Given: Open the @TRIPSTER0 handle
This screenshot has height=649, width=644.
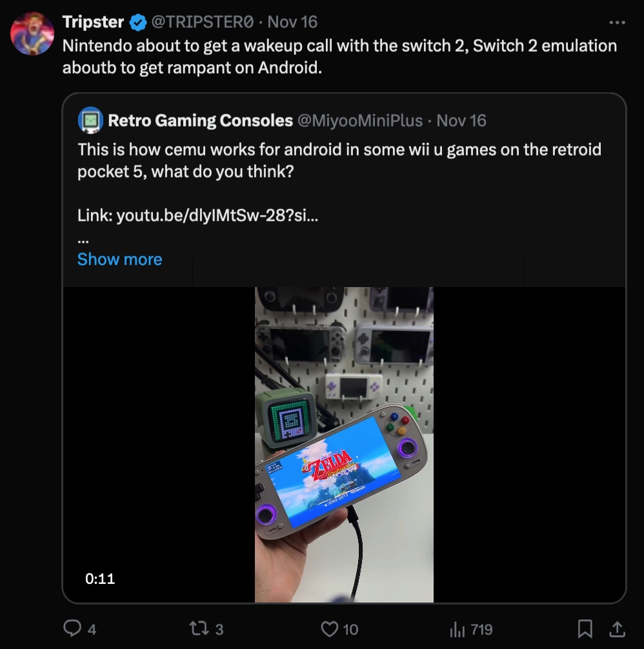Looking at the screenshot, I should tap(202, 22).
